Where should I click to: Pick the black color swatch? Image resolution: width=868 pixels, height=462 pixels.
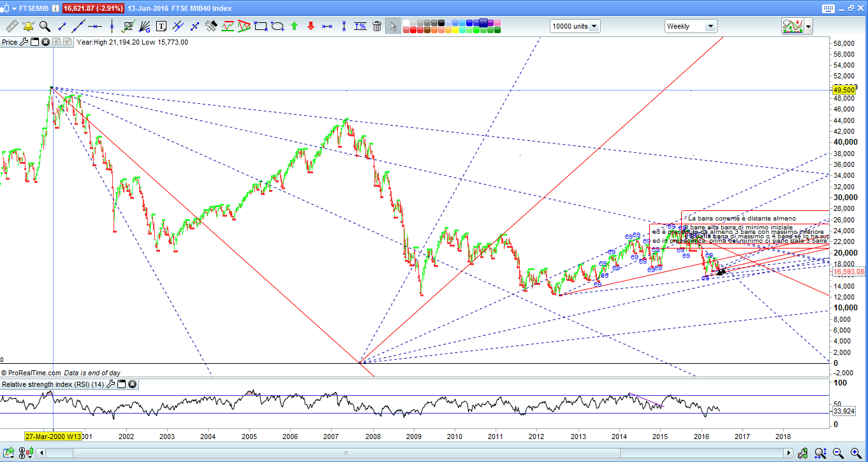point(441,23)
